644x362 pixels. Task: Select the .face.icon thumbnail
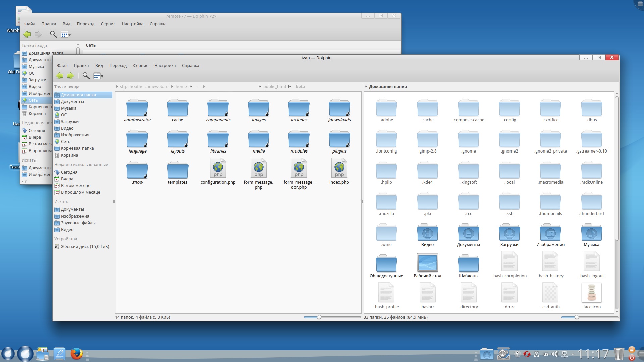tap(591, 293)
